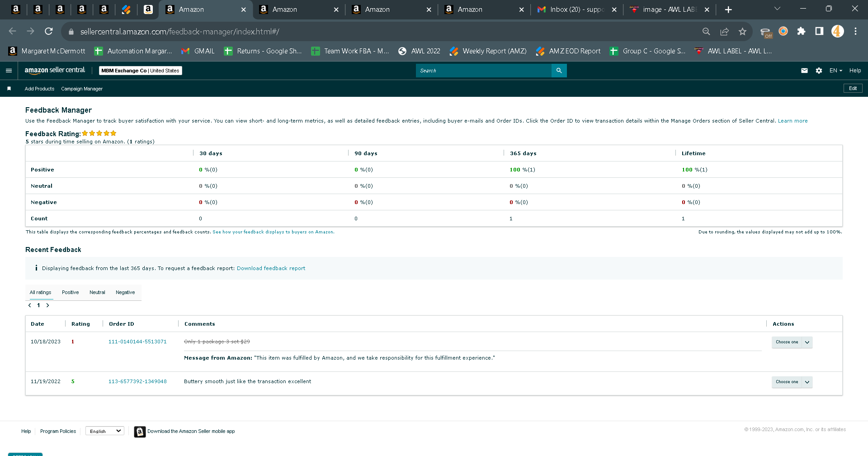Image resolution: width=868 pixels, height=456 pixels.
Task: Open order ID 111-0140144-5513071
Action: pos(137,342)
